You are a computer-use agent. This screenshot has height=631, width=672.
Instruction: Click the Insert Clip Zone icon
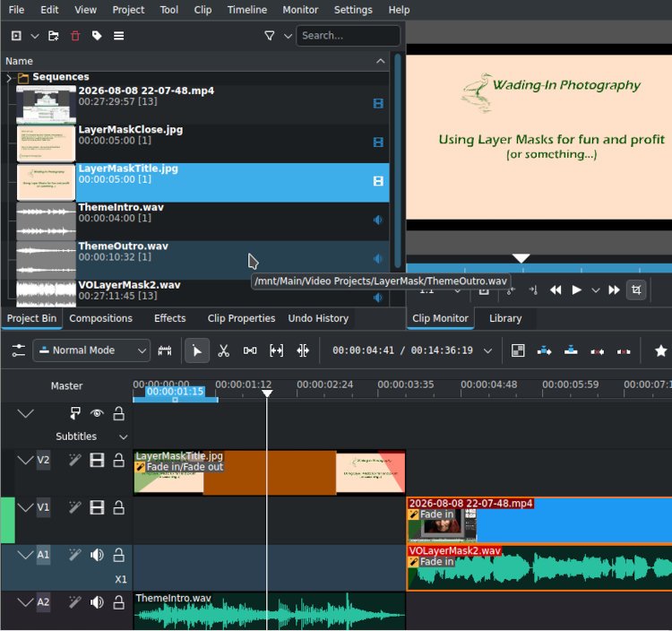pos(544,350)
